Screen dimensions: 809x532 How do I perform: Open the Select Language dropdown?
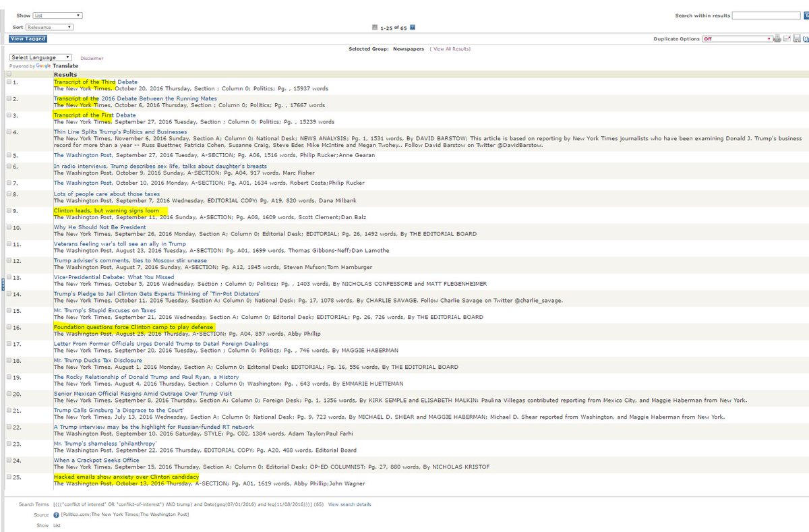click(40, 57)
